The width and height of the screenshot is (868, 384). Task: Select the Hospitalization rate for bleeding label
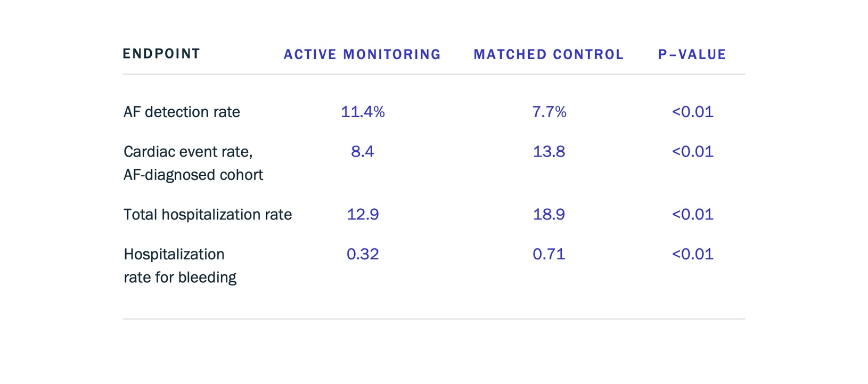point(180,265)
